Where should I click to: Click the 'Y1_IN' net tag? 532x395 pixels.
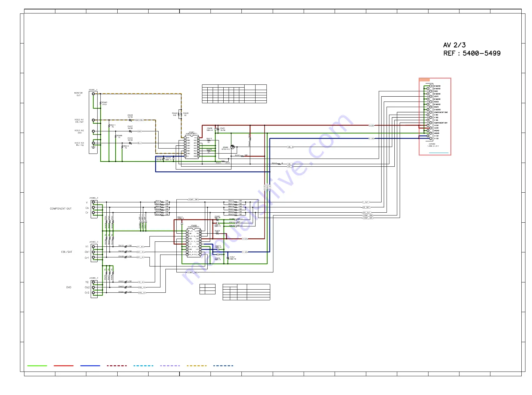(x=141, y=247)
